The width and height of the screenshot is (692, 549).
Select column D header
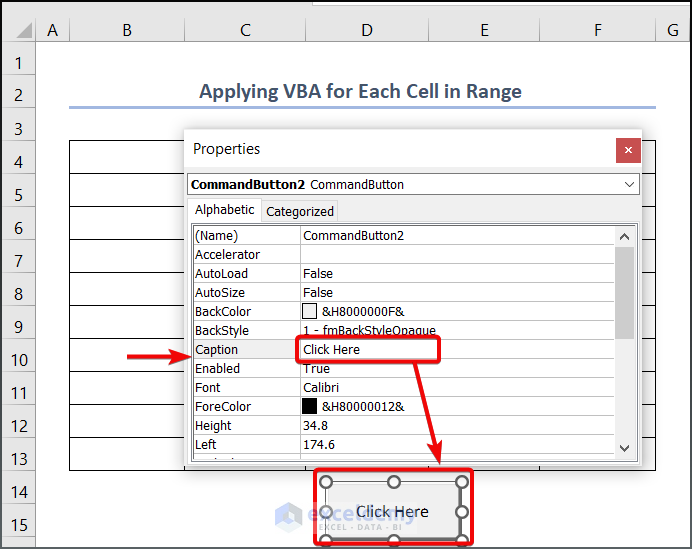point(367,31)
